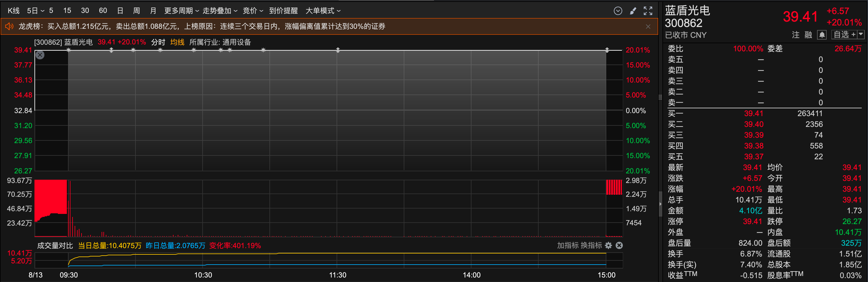Switch to the K线 chart view

click(13, 11)
